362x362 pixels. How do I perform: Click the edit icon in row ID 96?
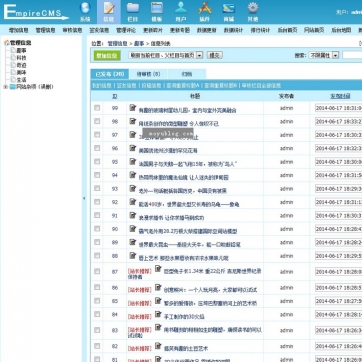(133, 148)
